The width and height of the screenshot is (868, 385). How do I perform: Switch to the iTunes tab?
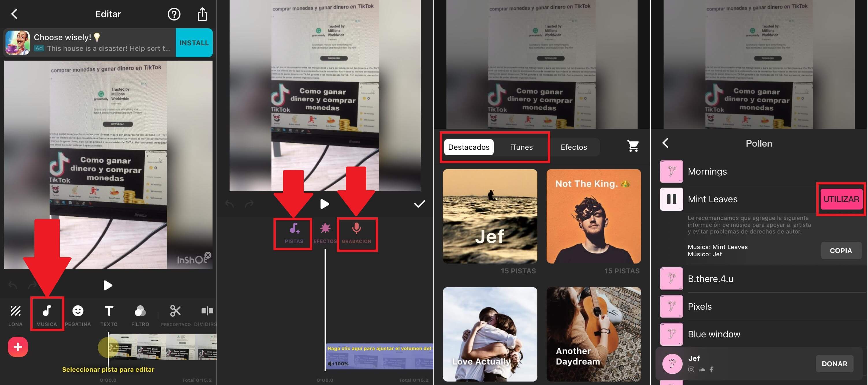(521, 147)
